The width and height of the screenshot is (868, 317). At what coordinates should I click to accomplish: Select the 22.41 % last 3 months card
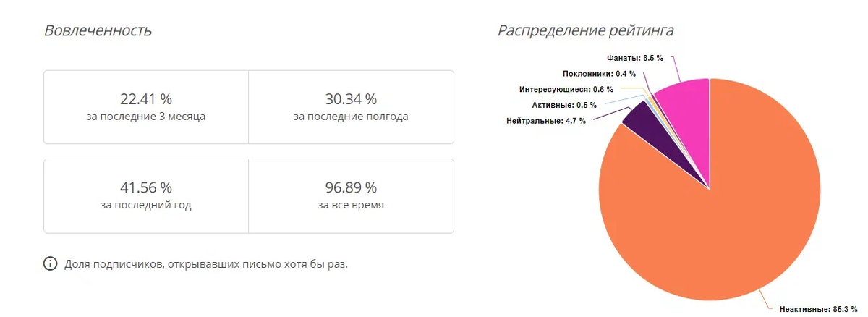click(x=146, y=107)
